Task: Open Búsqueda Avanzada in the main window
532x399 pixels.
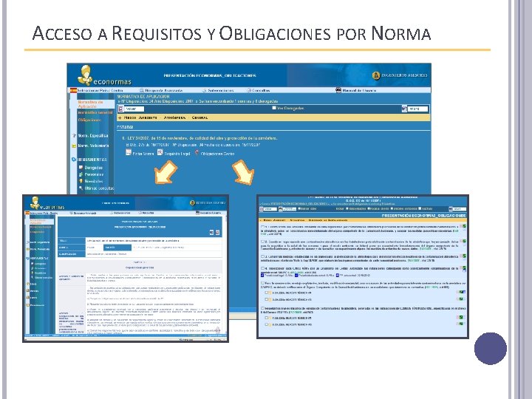Action: point(163,91)
